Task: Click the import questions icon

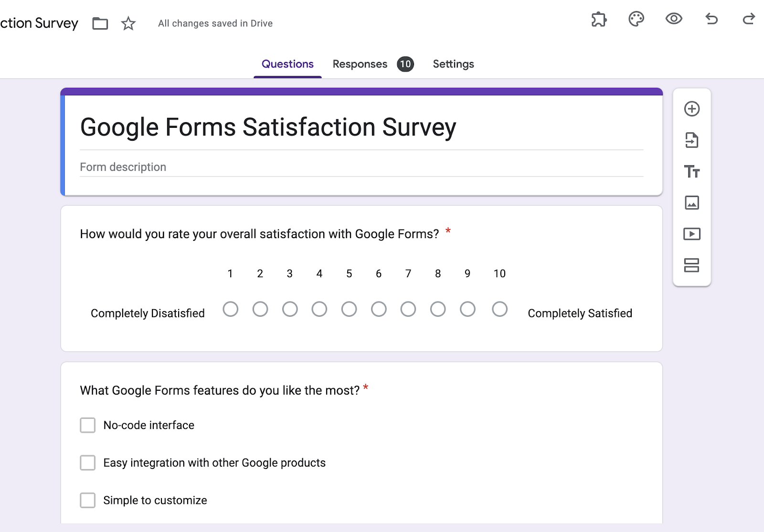Action: click(x=691, y=140)
